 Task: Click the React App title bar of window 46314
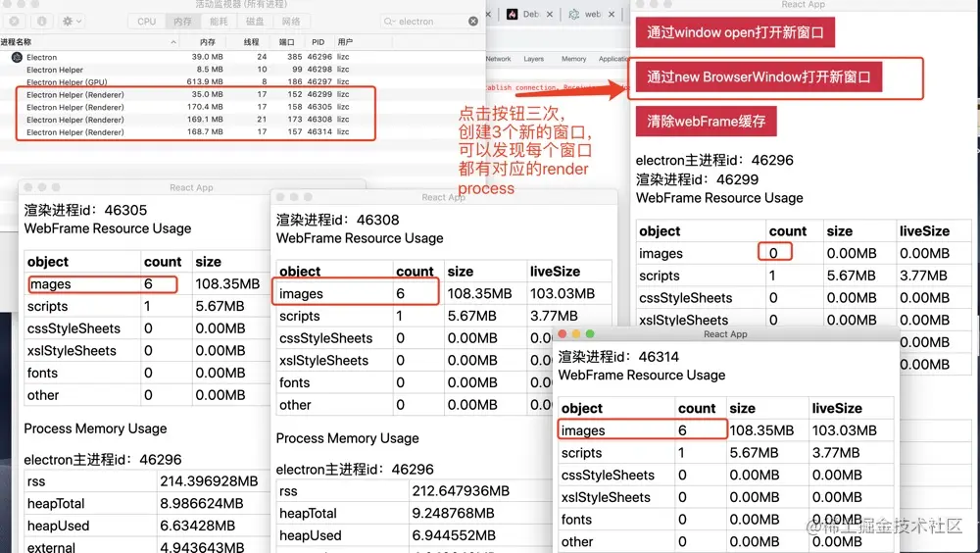pos(725,334)
